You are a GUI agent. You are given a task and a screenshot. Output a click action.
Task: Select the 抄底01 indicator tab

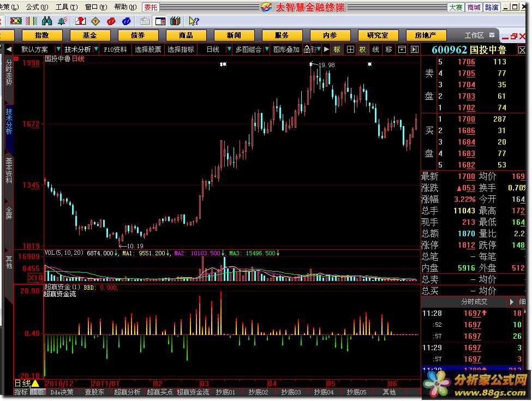pos(225,392)
